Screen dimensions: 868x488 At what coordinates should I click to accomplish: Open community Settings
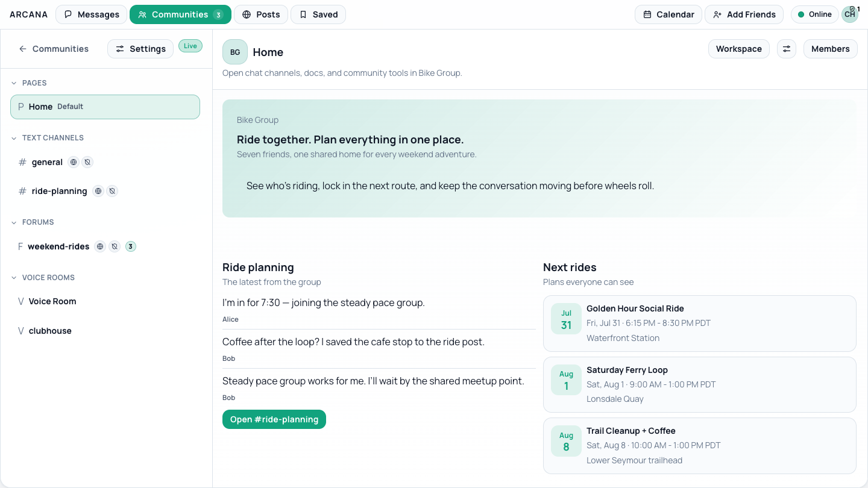(140, 49)
